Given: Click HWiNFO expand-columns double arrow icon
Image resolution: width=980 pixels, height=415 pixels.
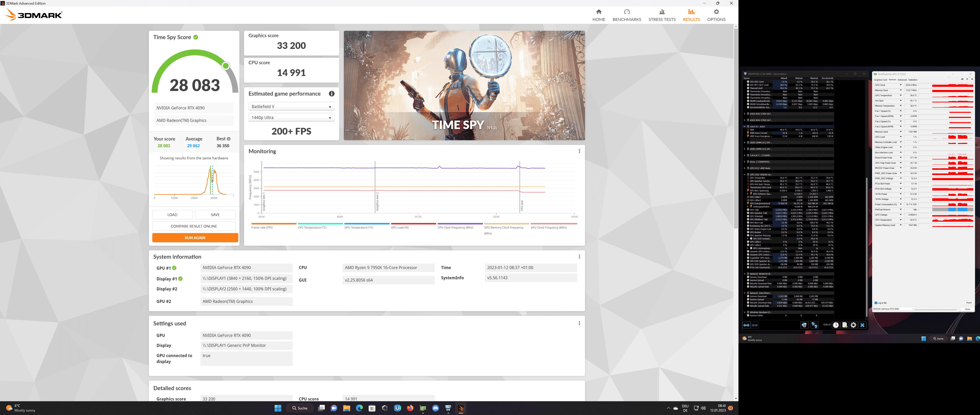Looking at the screenshot, I should (746, 325).
